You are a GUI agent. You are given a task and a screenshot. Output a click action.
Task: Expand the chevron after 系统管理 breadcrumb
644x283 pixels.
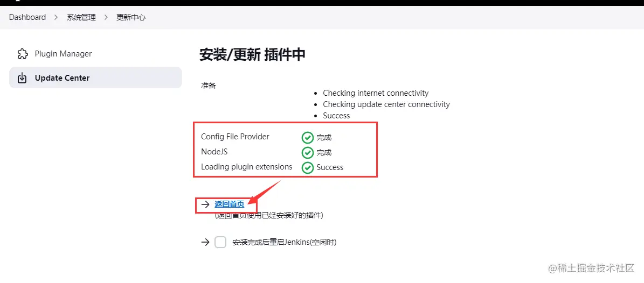(106, 17)
